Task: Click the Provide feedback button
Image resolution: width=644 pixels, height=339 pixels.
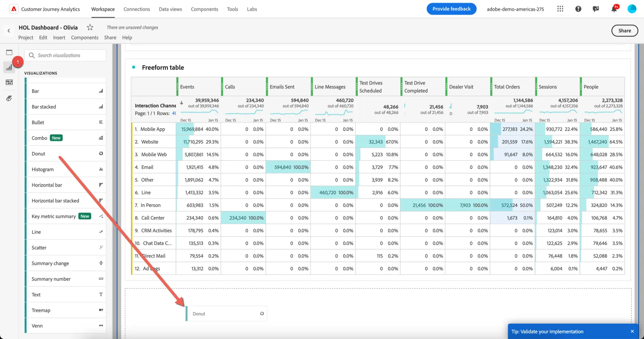Action: pyautogui.click(x=451, y=9)
